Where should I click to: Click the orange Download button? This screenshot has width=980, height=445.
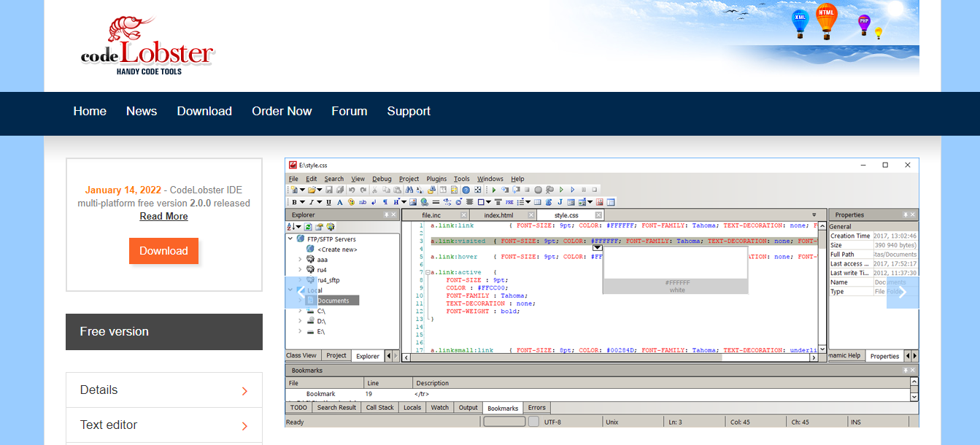tap(163, 251)
